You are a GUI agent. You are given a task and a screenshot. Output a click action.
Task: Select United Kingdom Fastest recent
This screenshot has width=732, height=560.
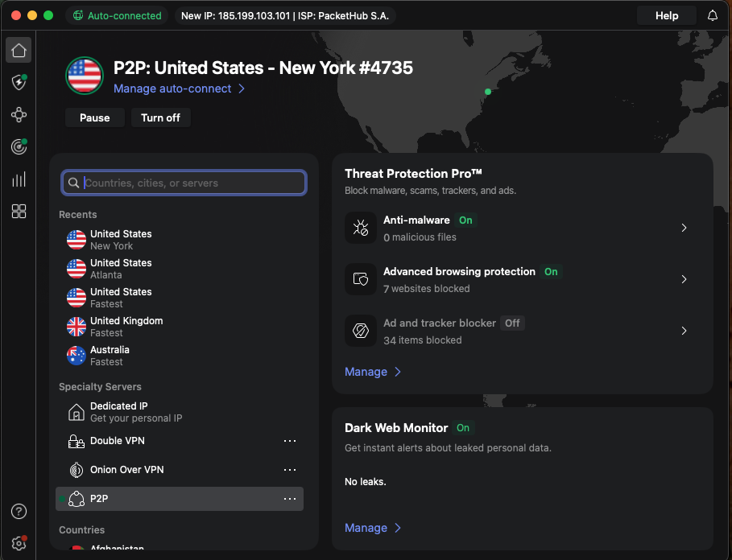click(x=180, y=327)
